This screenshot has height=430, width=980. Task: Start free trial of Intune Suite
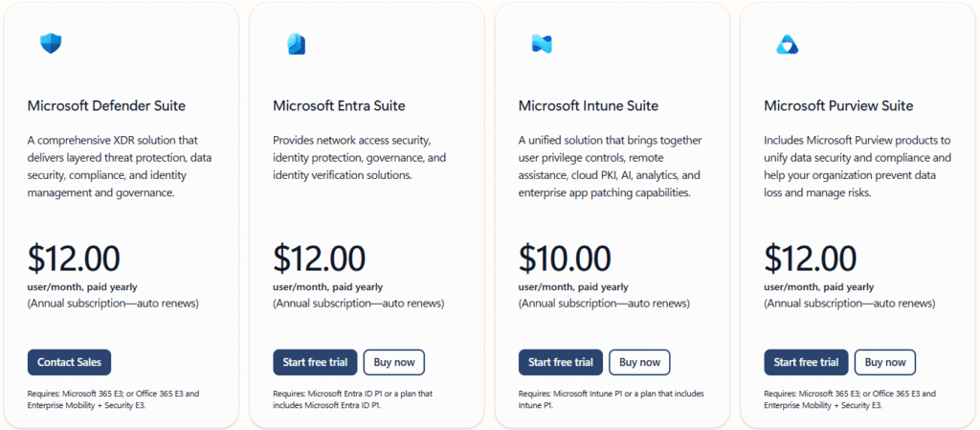561,362
